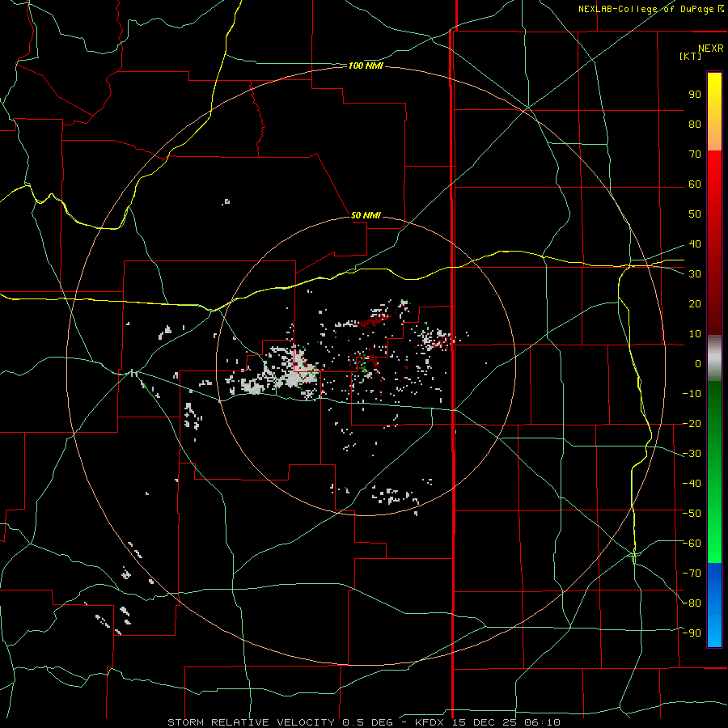Click the Storm Relative Velocity KFDX caption
Image resolution: width=728 pixels, height=728 pixels.
364,722
